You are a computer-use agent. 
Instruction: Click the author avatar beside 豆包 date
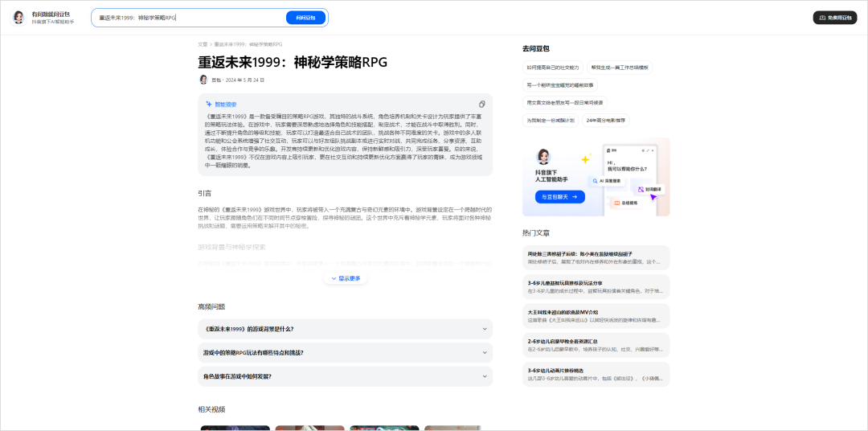tap(203, 80)
